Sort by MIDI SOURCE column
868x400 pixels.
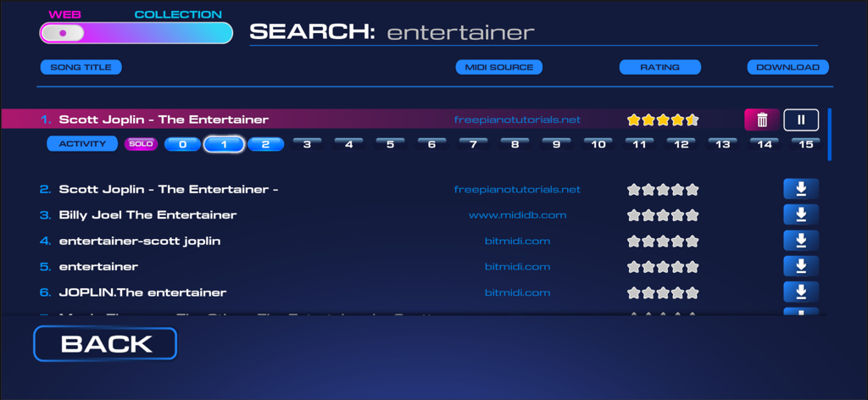(498, 68)
